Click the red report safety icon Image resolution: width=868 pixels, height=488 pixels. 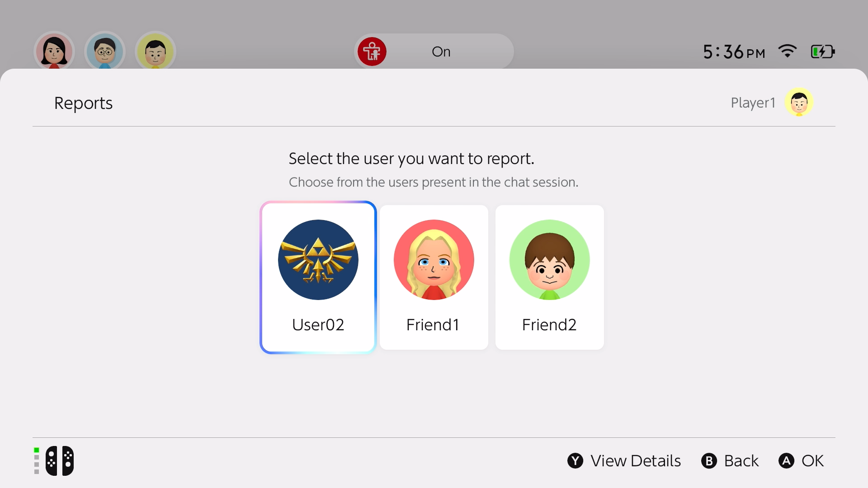pyautogui.click(x=372, y=52)
